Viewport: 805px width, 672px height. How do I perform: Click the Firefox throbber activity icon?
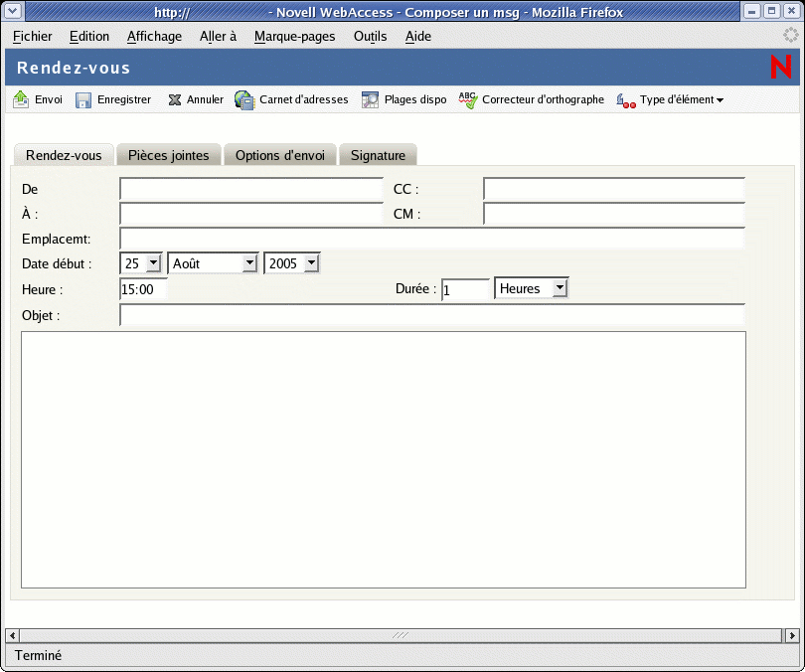click(791, 36)
